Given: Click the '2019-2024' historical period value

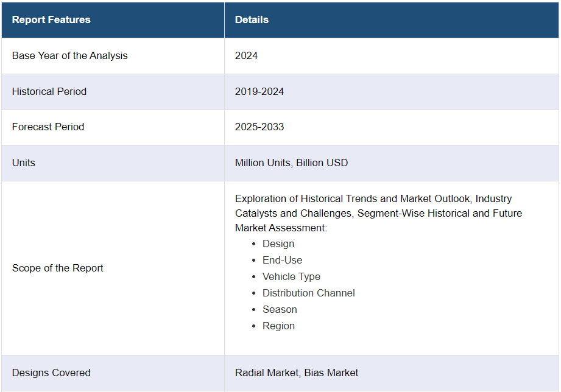Looking at the screenshot, I should point(259,91).
